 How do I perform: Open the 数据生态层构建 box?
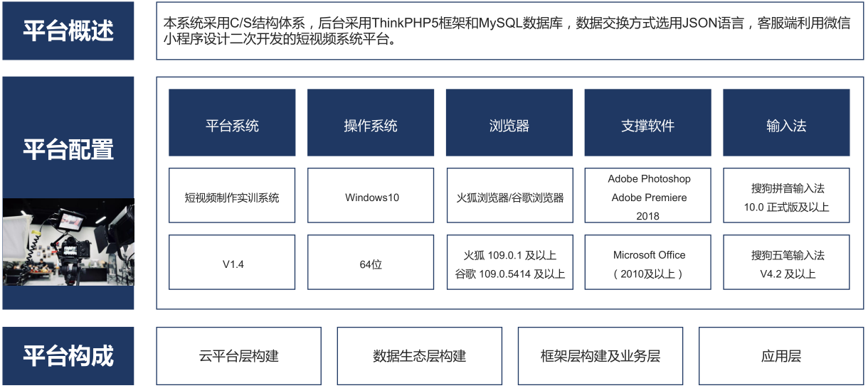tap(420, 355)
